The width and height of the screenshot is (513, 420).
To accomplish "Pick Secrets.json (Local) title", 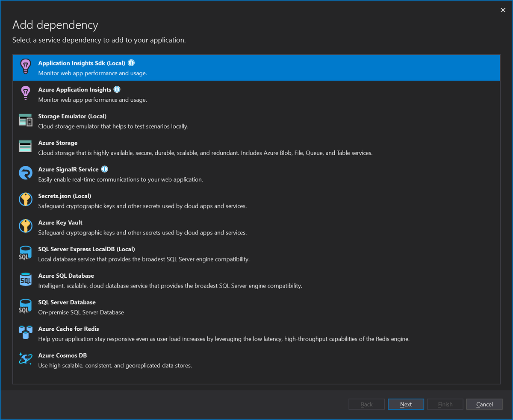I will 65,196.
